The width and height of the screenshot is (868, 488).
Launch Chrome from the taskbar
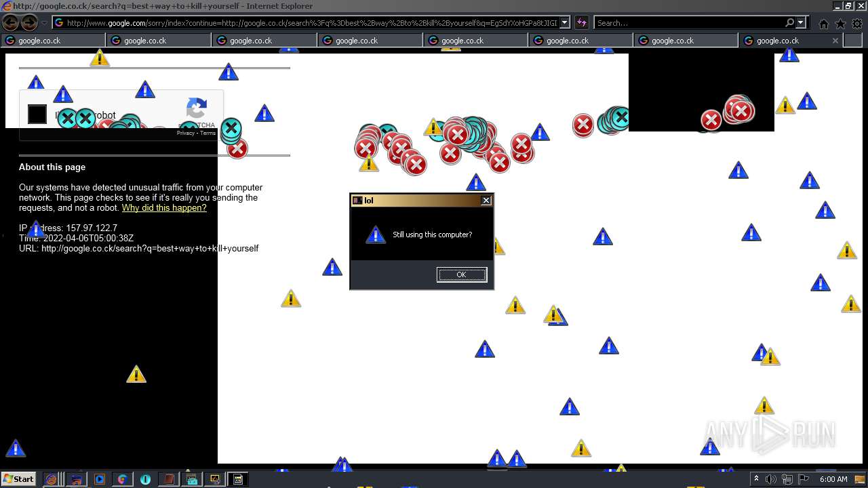coord(122,479)
